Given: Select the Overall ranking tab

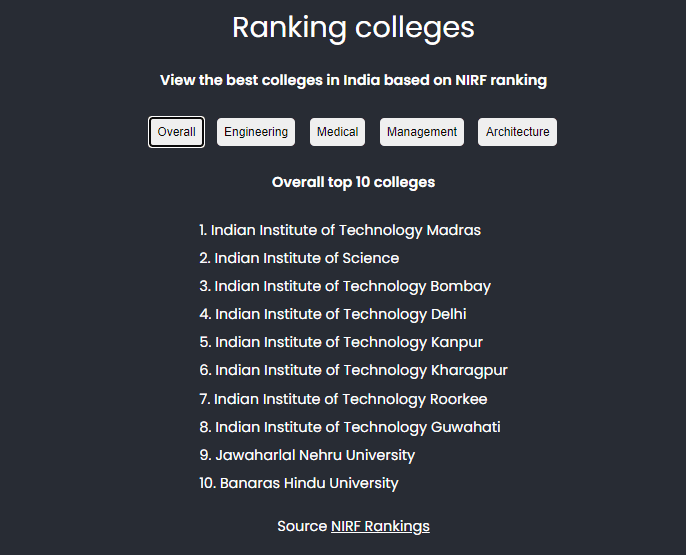Looking at the screenshot, I should coord(177,132).
